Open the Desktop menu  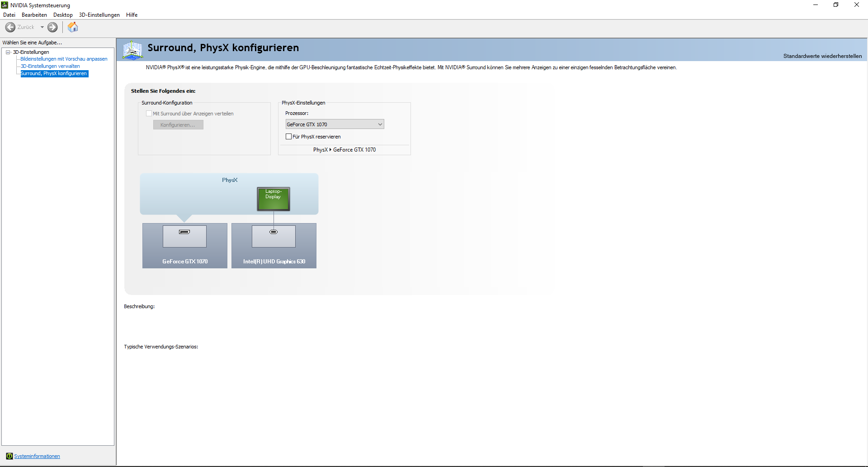tap(63, 15)
